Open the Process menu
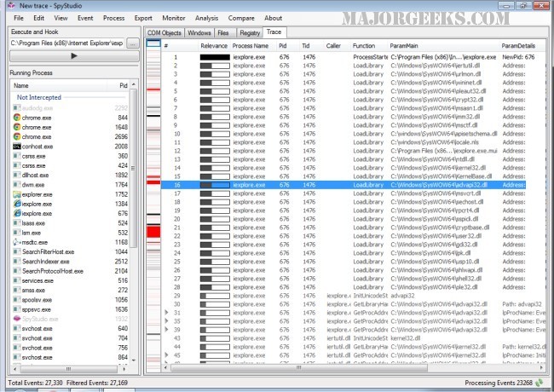This screenshot has height=392, width=554. 113,18
